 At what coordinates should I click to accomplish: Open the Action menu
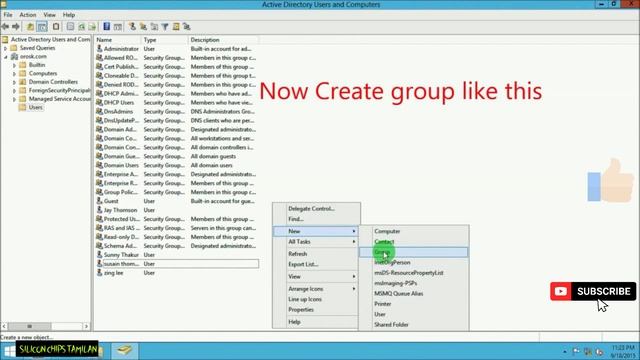(28, 15)
